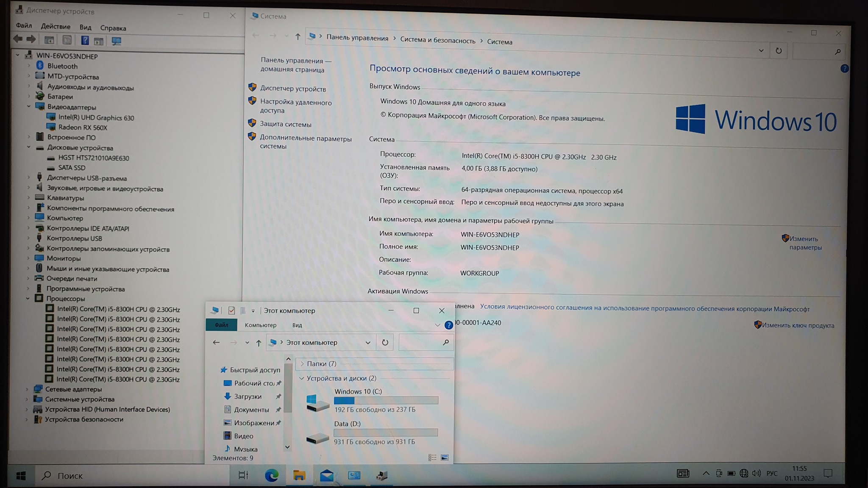Open the Действие menu in Device Manager

tap(56, 27)
